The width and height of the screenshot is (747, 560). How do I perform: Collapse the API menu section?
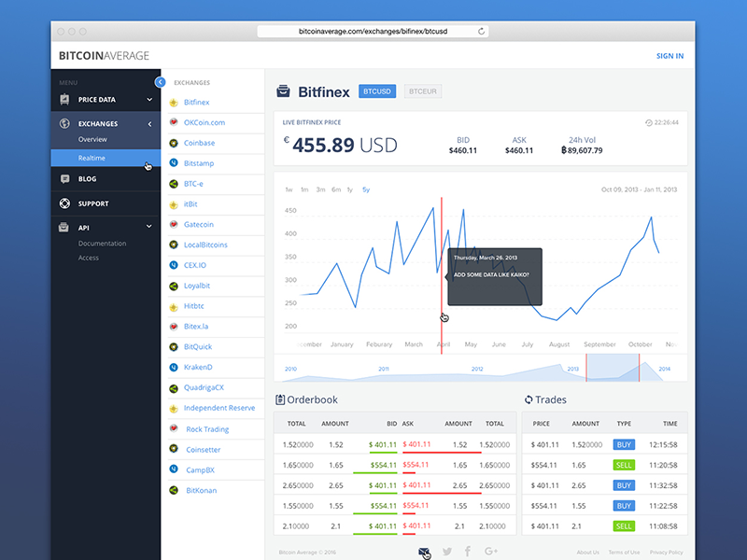(x=148, y=225)
